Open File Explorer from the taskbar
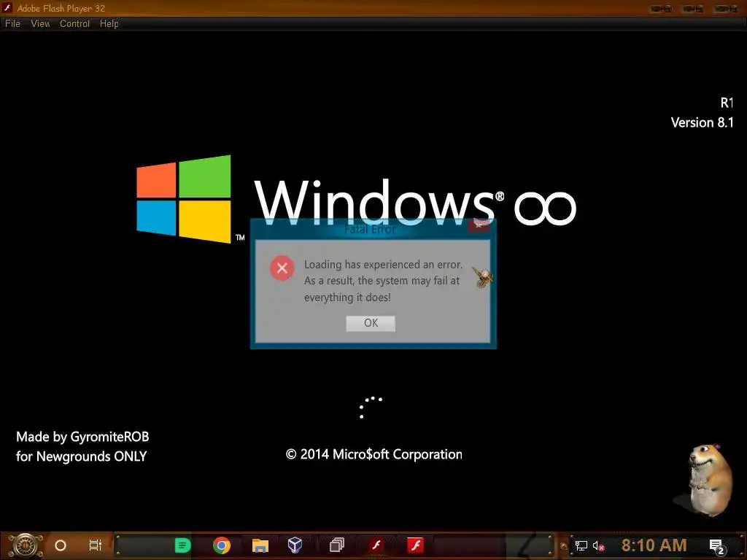 pyautogui.click(x=260, y=545)
